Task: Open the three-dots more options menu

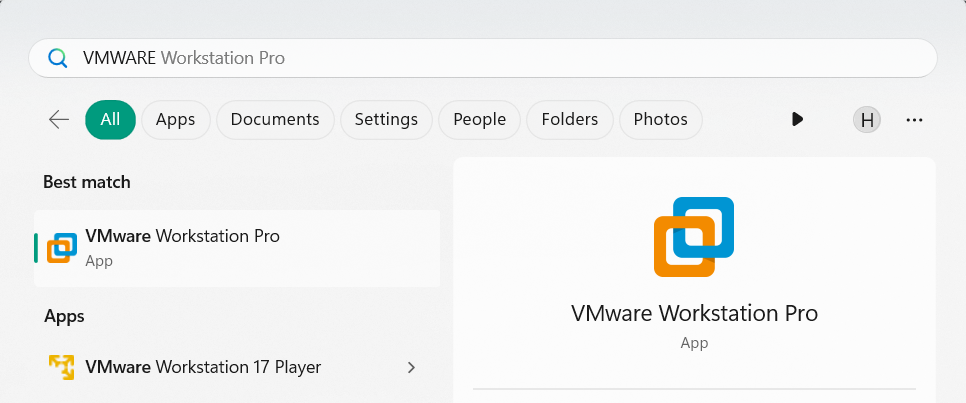Action: click(913, 120)
